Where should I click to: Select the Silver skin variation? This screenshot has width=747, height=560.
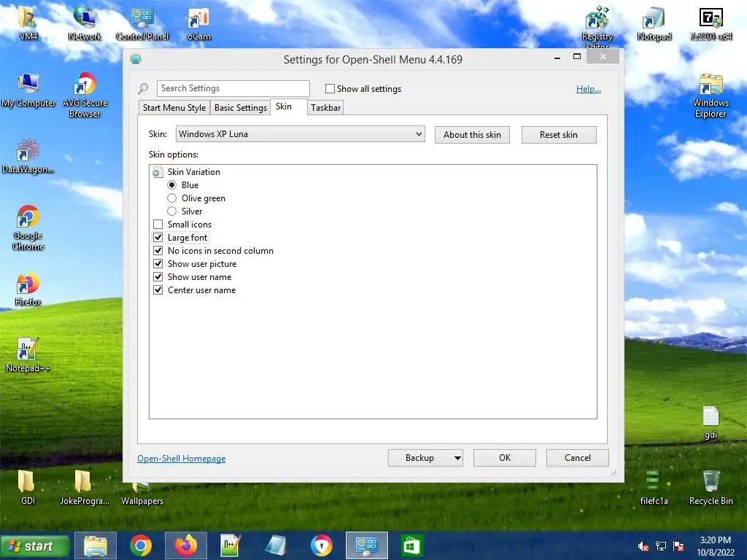coord(172,211)
